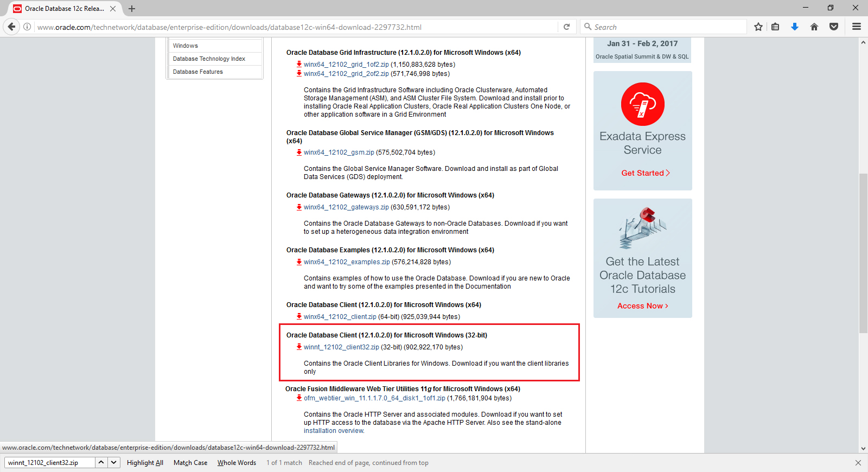The image size is (868, 472).
Task: Toggle Match Case in the find bar
Action: [x=190, y=463]
